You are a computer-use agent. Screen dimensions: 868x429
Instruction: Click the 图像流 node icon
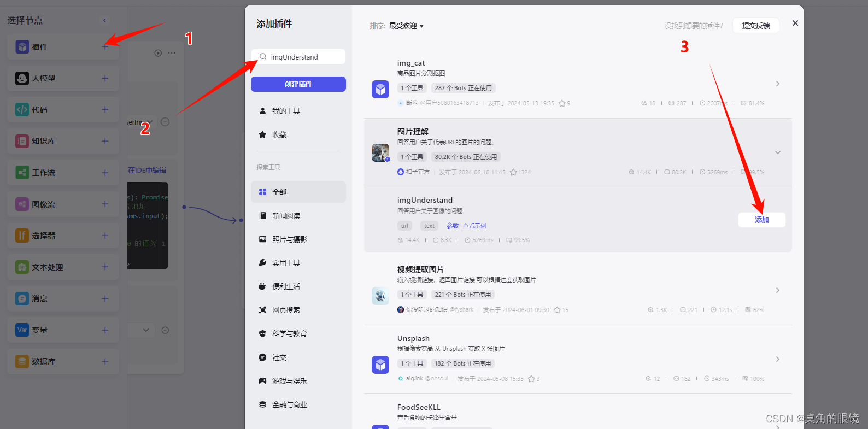[x=22, y=204]
